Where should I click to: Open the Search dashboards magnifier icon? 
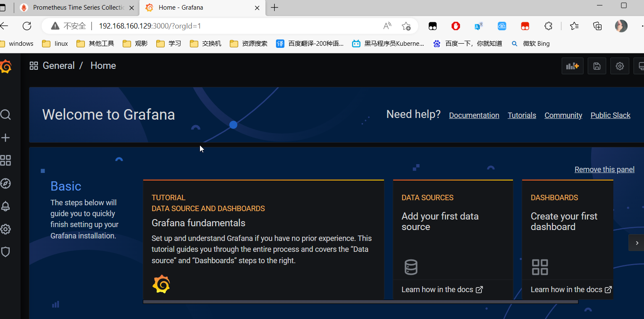[5, 115]
